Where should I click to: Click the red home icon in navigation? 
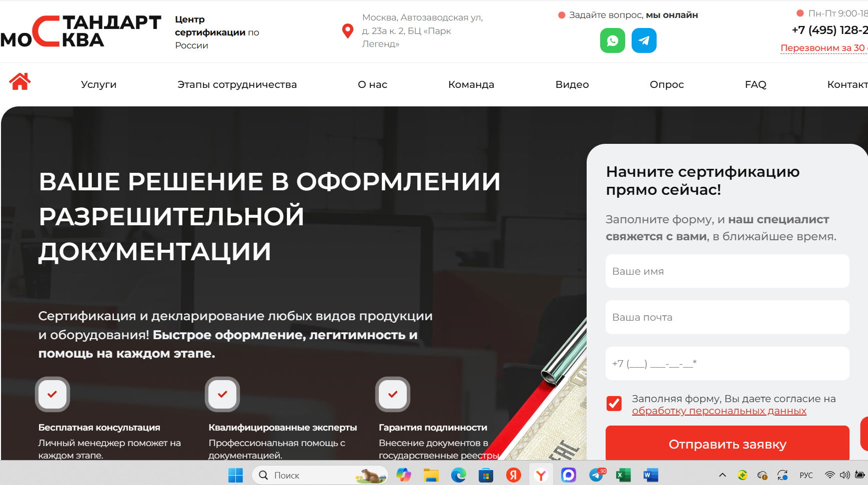pos(20,81)
